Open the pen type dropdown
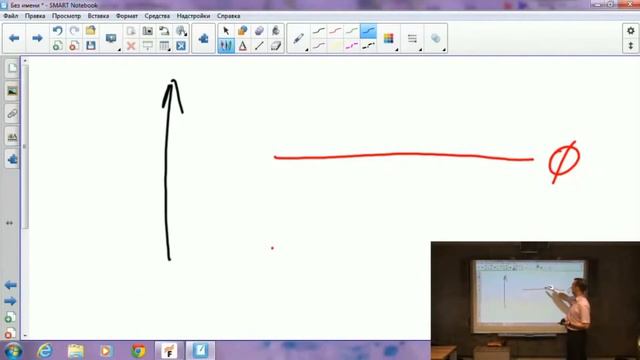Viewport: 640px width, 360px height. coord(299,38)
